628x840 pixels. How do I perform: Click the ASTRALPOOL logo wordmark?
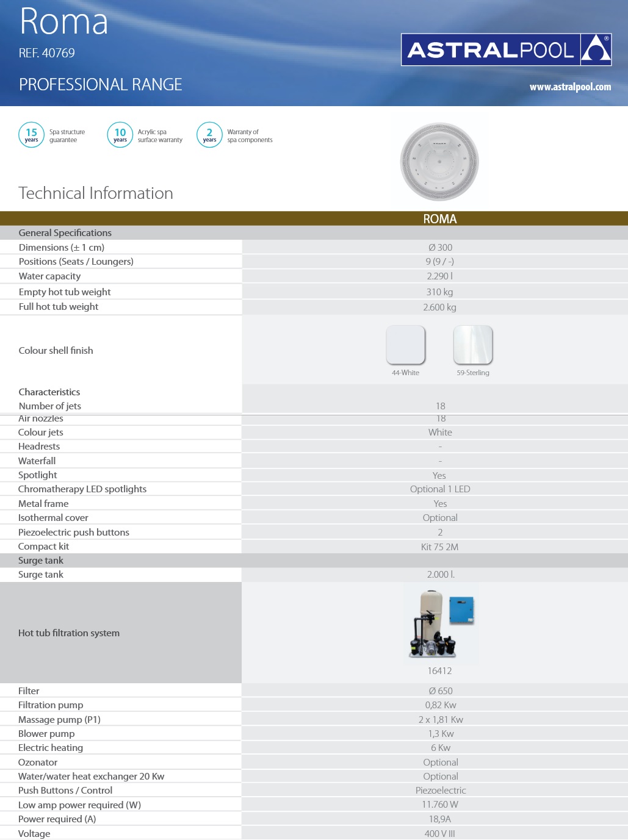coord(491,50)
